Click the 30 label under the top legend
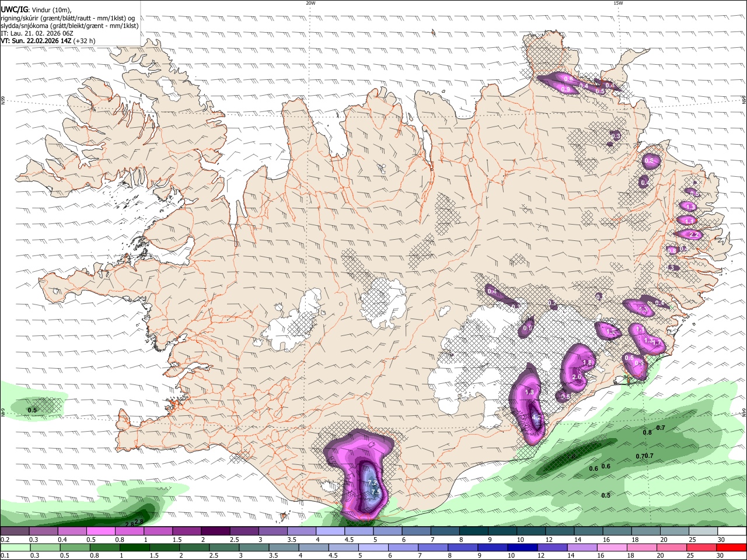Screen dimensions: 747x560 [x=721, y=540]
